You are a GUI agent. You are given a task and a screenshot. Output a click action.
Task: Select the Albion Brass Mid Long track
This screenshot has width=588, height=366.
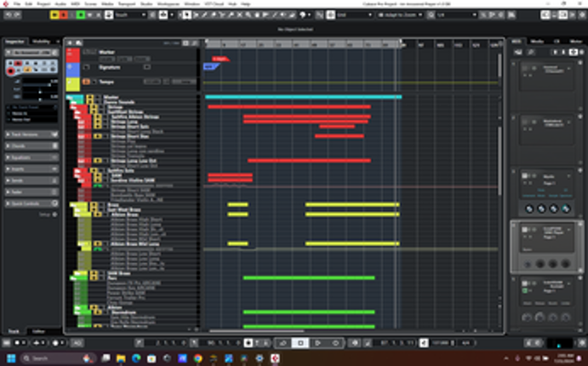tap(135, 243)
